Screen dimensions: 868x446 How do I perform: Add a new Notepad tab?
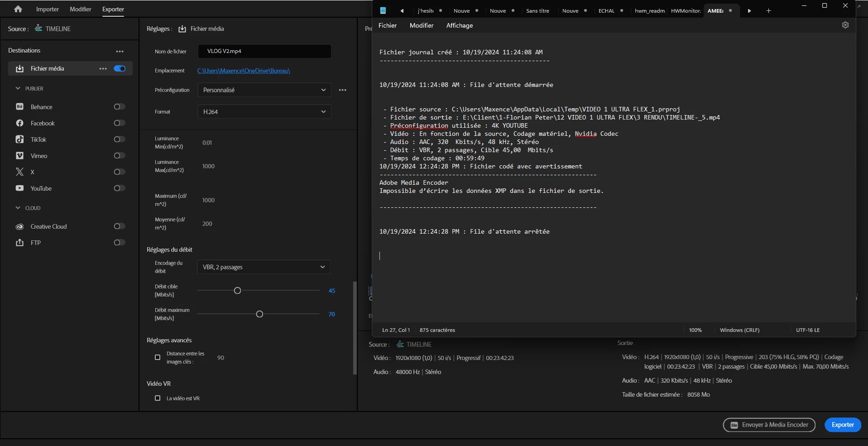click(768, 10)
